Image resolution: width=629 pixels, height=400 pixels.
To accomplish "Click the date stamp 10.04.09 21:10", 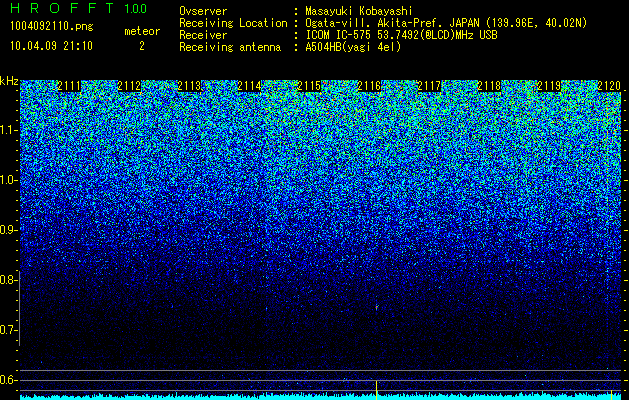I will (51, 46).
